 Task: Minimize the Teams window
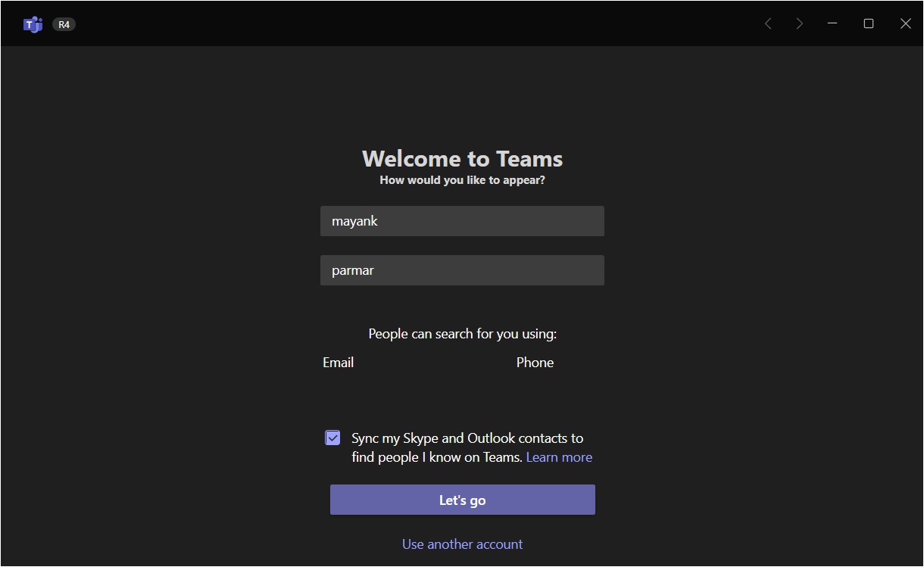pyautogui.click(x=832, y=23)
